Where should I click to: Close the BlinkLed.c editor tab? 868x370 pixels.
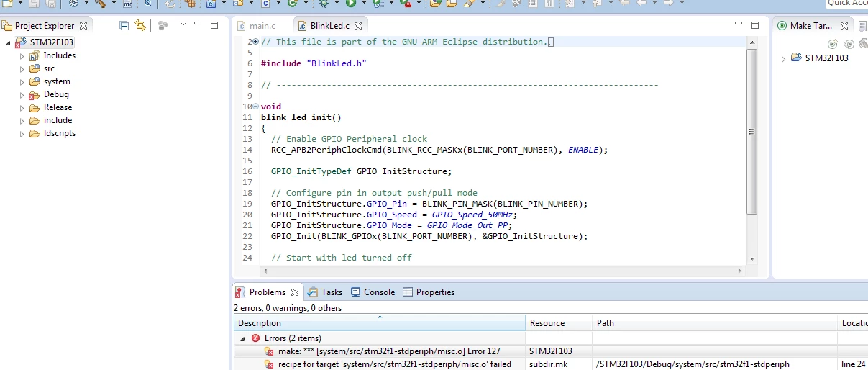[358, 26]
